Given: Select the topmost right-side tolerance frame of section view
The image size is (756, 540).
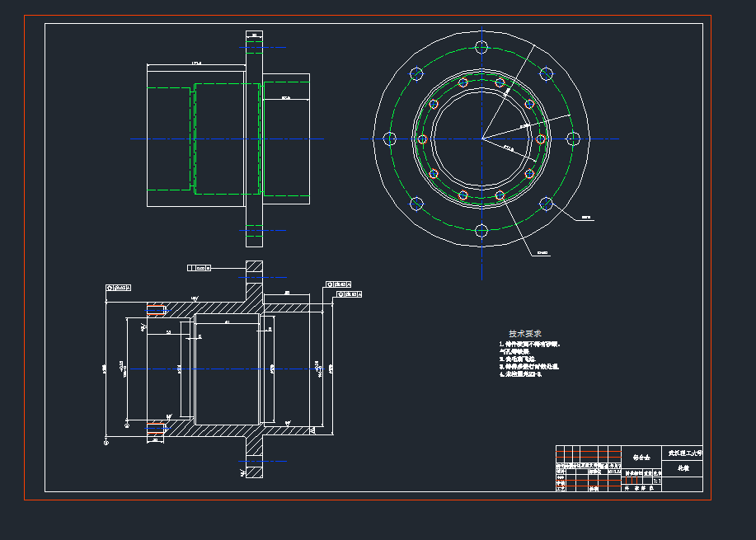Looking at the screenshot, I should click(x=339, y=284).
